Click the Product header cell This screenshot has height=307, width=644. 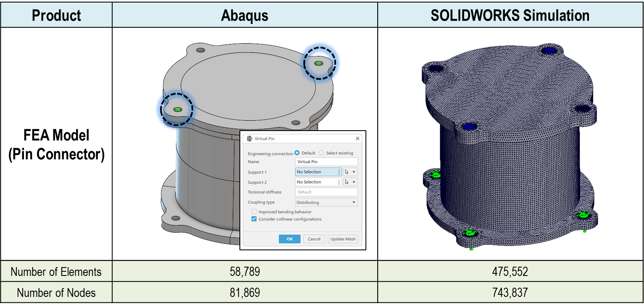pyautogui.click(x=57, y=16)
